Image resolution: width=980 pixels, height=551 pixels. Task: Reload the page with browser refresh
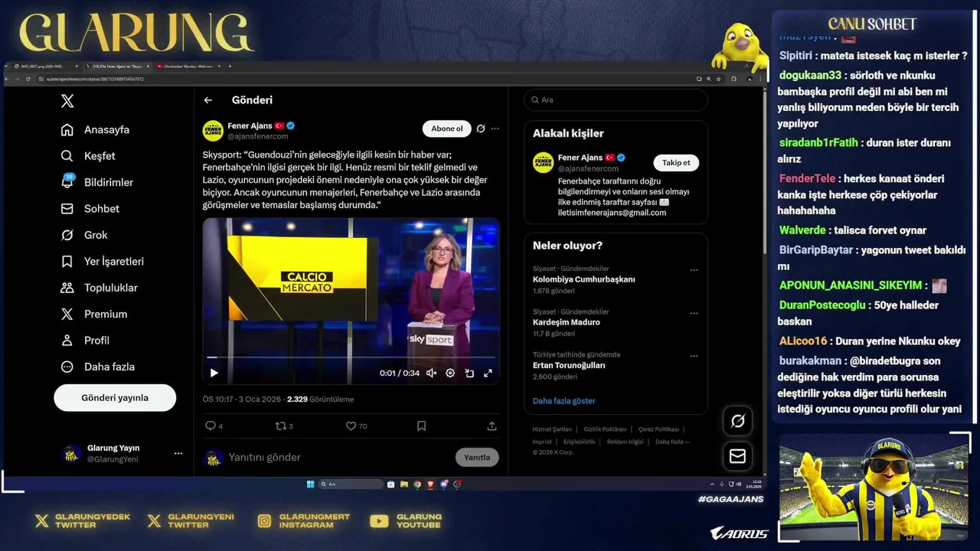coord(28,79)
